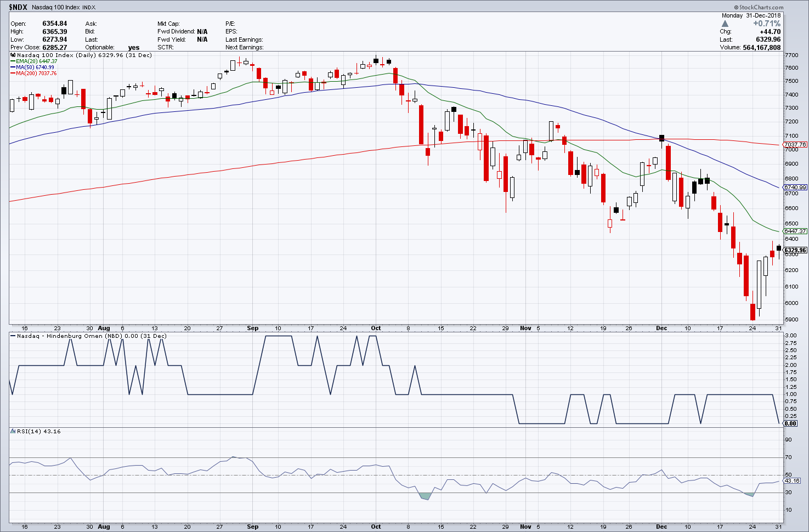This screenshot has width=809, height=532.
Task: Click the 43.16 RSI axis tag
Action: 792,481
